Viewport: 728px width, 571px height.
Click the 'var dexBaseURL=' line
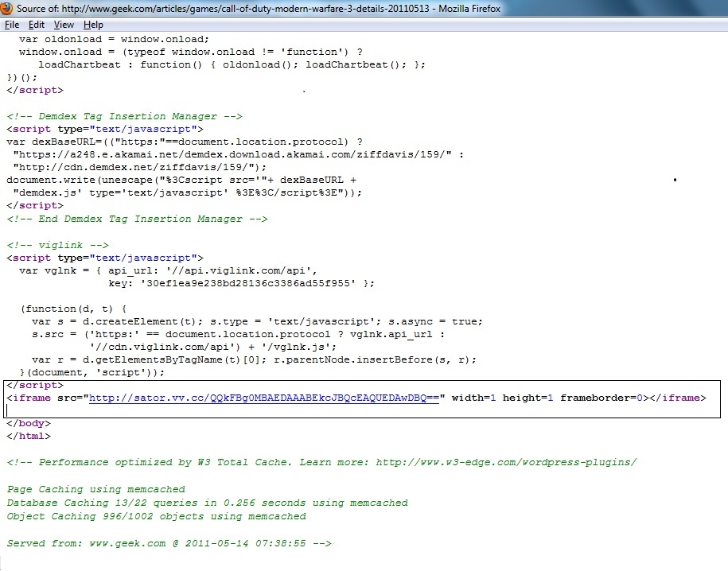(x=185, y=142)
